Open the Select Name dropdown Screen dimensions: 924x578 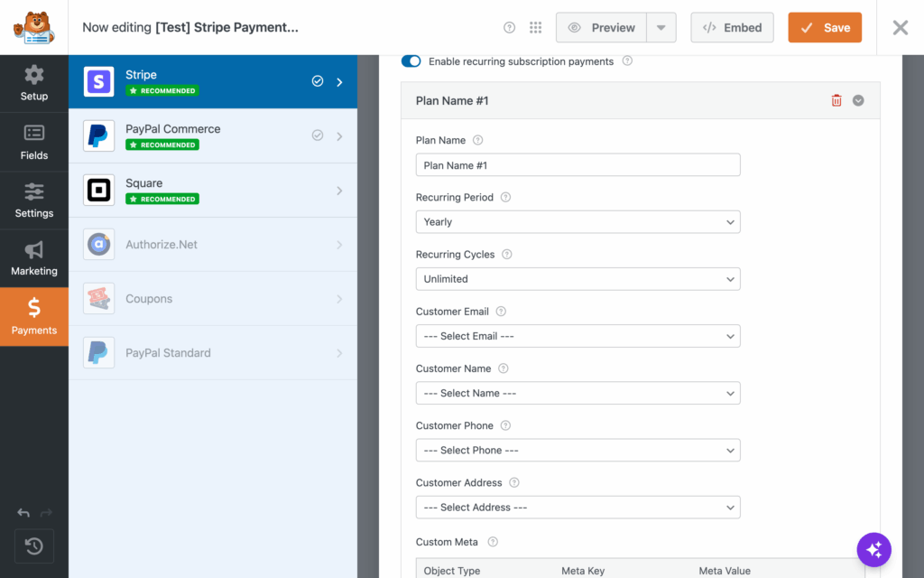[x=578, y=394]
